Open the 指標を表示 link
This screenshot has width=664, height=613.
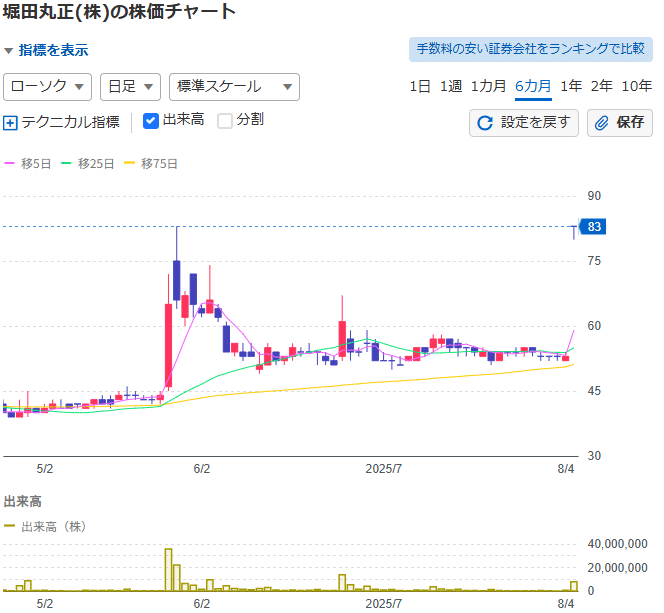pos(53,50)
